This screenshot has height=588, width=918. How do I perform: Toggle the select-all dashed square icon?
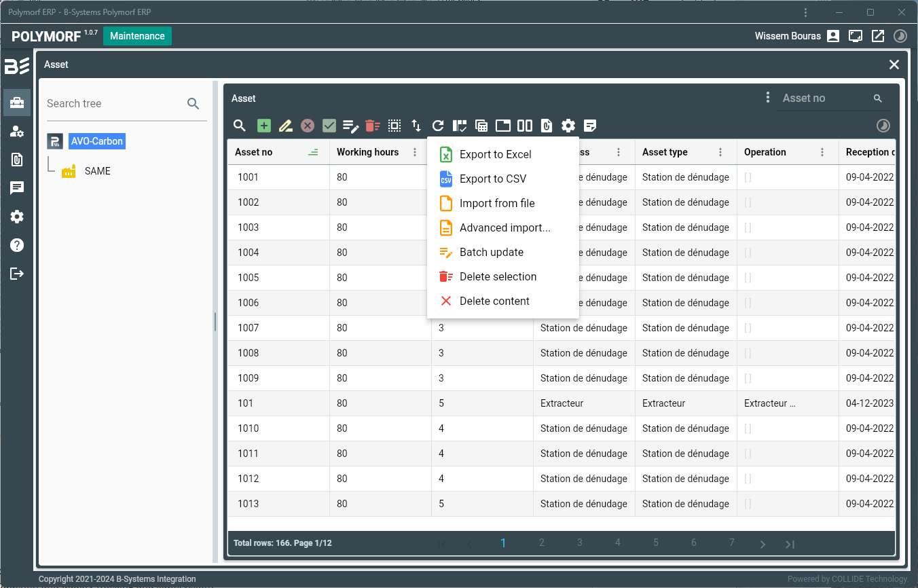(394, 126)
